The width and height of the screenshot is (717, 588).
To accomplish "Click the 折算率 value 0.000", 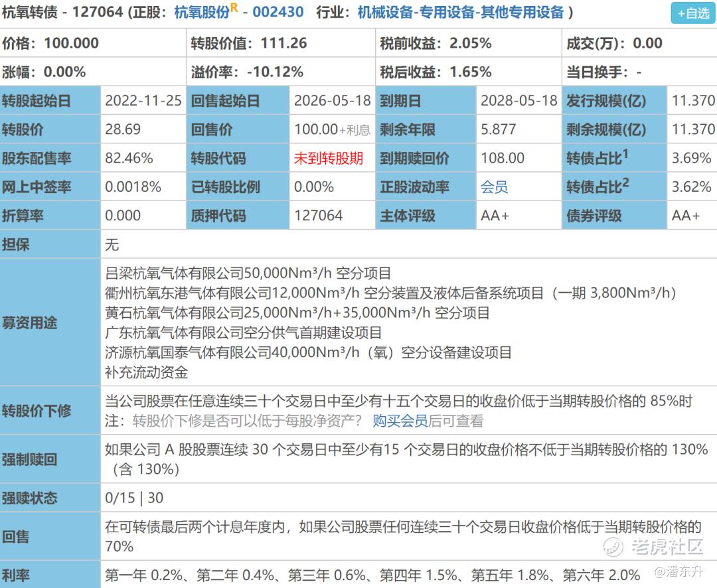I will [123, 215].
